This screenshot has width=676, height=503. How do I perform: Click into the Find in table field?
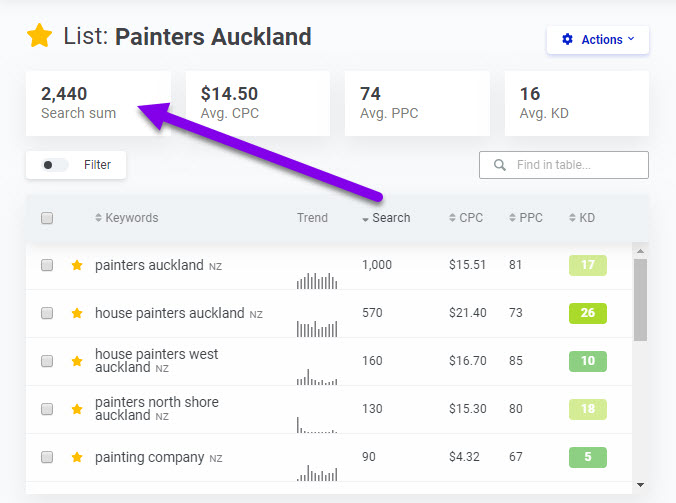(x=563, y=165)
